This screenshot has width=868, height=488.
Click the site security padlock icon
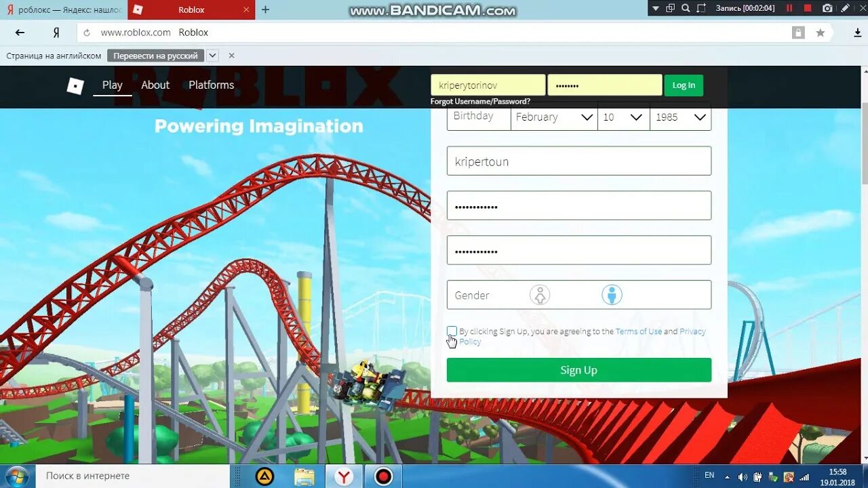[798, 33]
